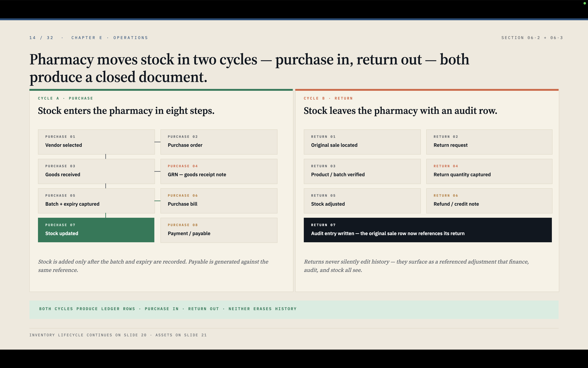Select the Return quantity captured card
Screen dimensions: 588x368
click(489, 171)
